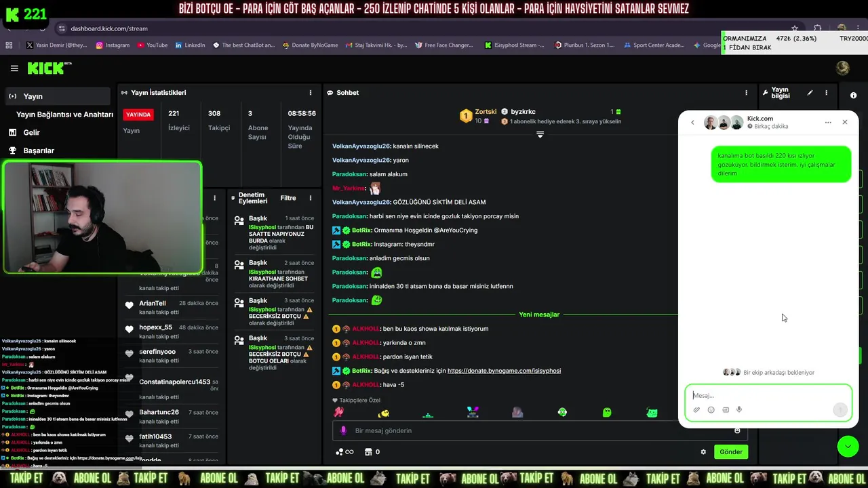
Task: Open the Yayın sidebar section
Action: 57,96
